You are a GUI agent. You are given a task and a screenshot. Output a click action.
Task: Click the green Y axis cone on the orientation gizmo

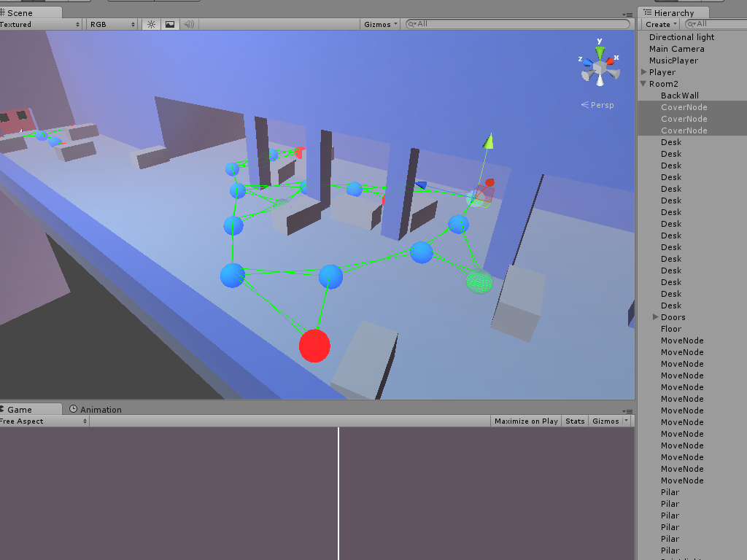click(600, 52)
